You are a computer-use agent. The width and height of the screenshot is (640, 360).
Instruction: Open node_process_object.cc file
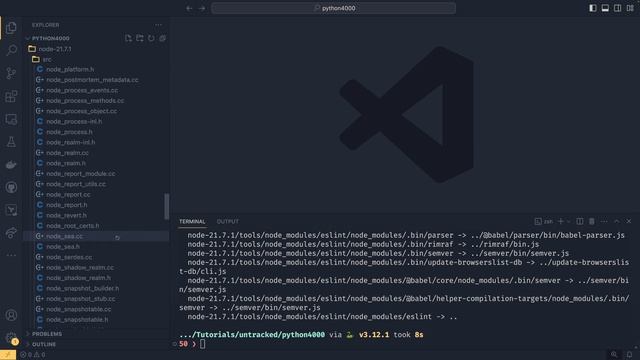[81, 111]
